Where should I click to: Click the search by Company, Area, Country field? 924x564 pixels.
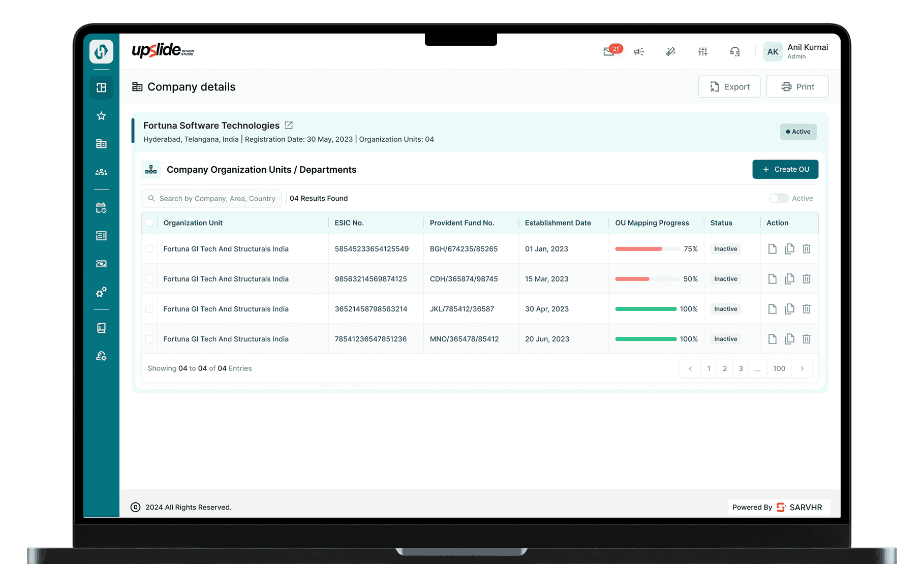pyautogui.click(x=211, y=198)
